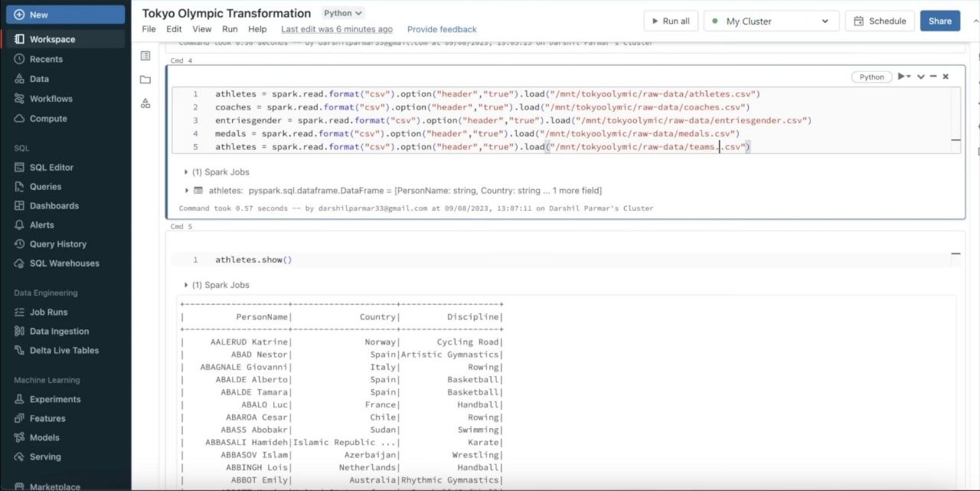Open the Help menu
980x491 pixels.
pyautogui.click(x=258, y=29)
